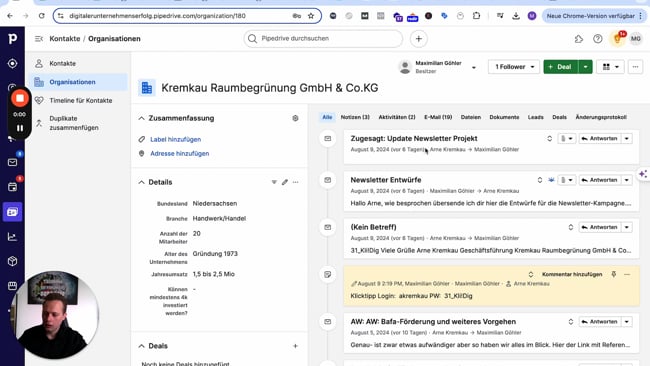Open Antworten dropdown arrow on Newsletter Entwürfe

click(x=627, y=180)
